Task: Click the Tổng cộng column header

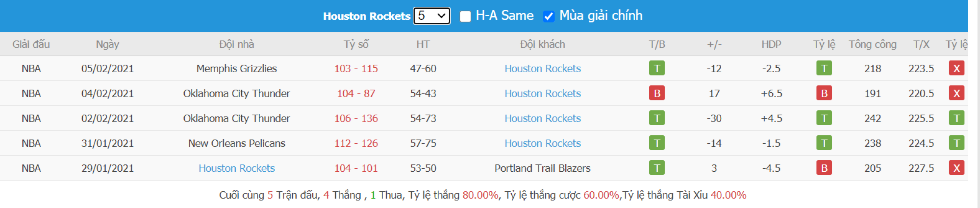Action: 872,45
